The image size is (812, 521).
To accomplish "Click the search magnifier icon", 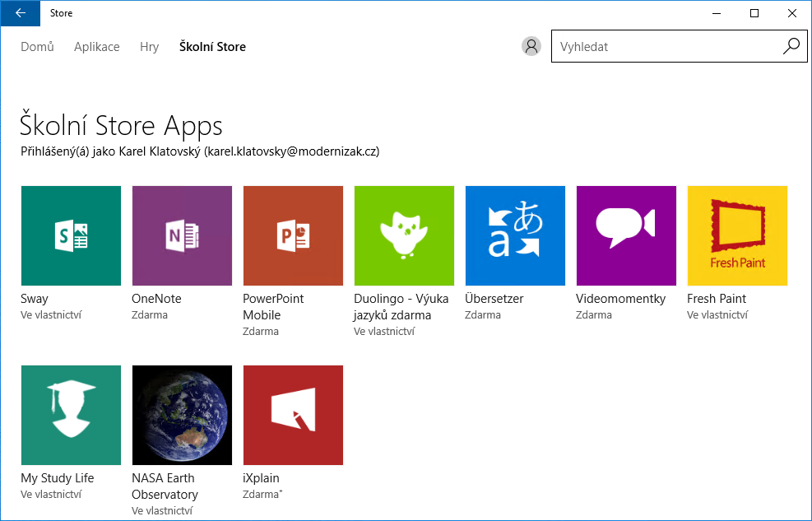I will pyautogui.click(x=791, y=46).
